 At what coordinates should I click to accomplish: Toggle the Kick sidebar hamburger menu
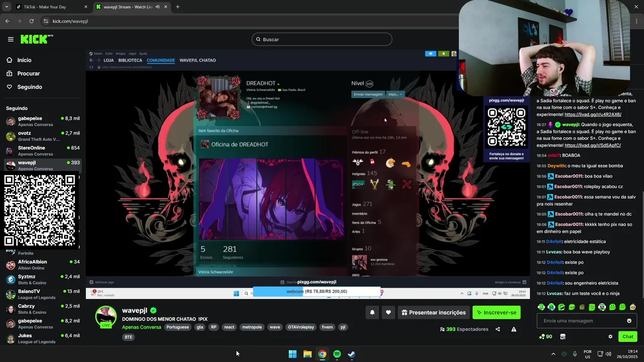(11, 39)
